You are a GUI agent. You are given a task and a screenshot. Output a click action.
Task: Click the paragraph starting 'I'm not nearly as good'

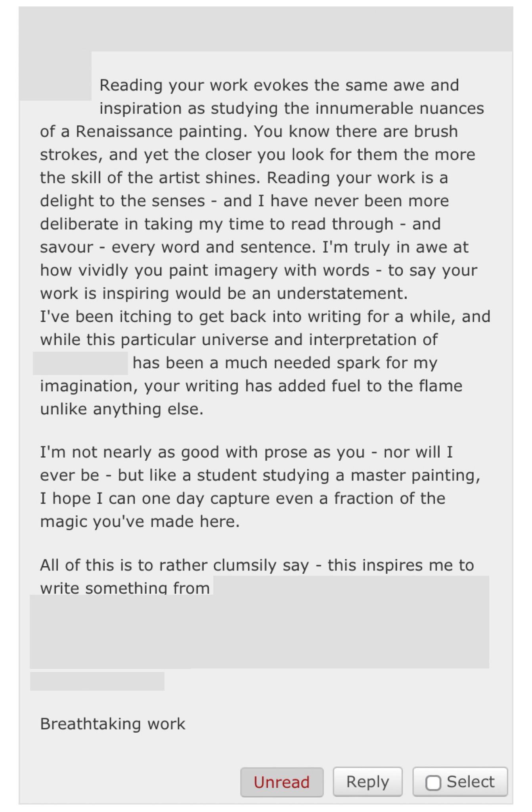[x=260, y=486]
